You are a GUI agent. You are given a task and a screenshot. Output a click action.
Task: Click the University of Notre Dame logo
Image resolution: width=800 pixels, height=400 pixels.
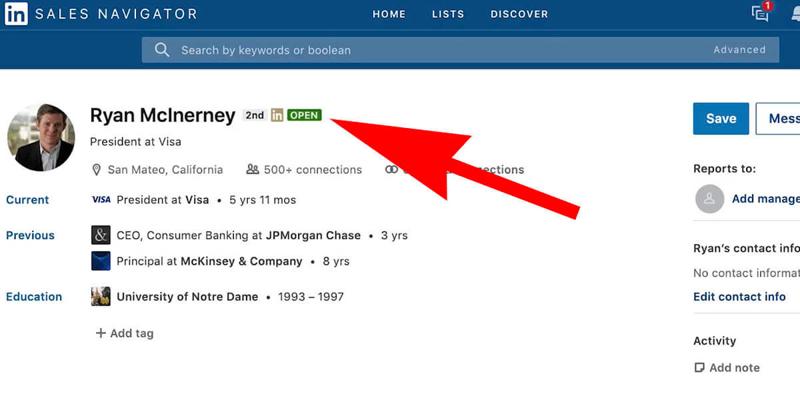point(101,297)
